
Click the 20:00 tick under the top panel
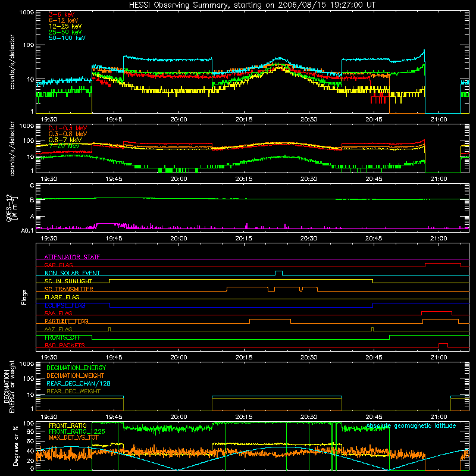point(179,120)
